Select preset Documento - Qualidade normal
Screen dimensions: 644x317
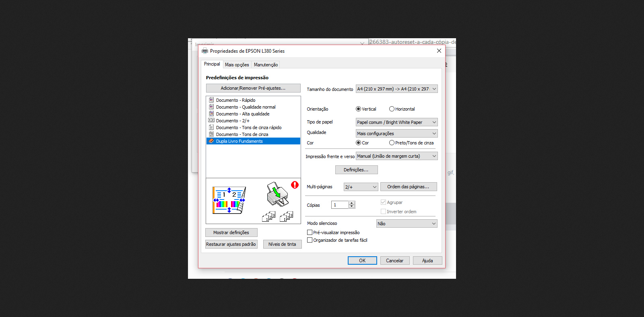(253, 107)
